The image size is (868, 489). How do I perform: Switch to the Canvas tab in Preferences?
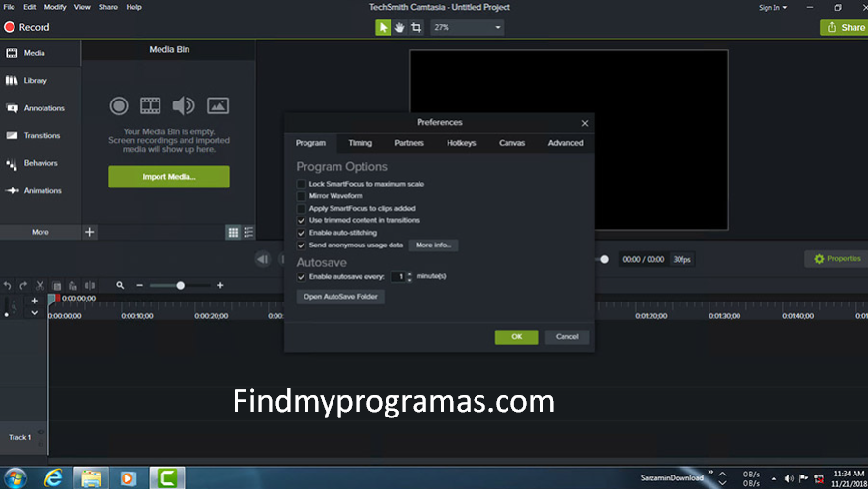[x=511, y=143]
